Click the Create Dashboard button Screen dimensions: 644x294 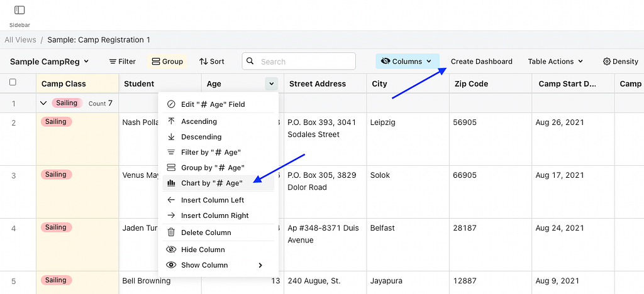point(481,62)
